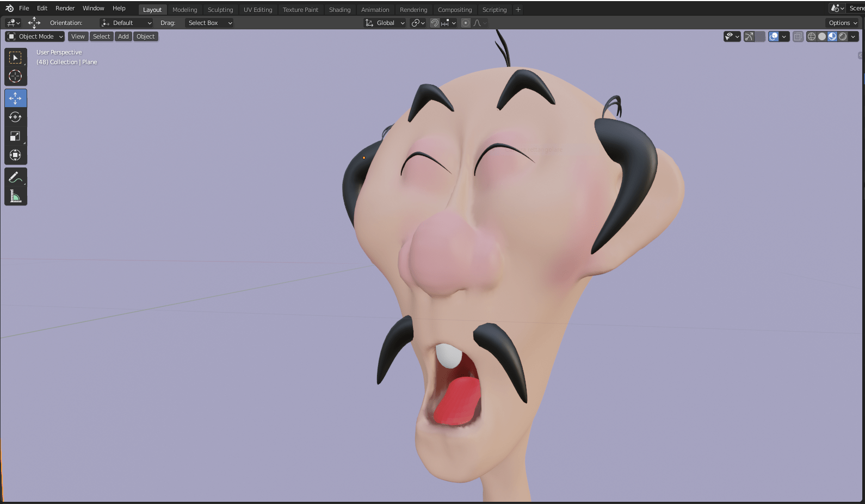Open the Default orientation dropdown
The image size is (865, 504).
click(x=126, y=23)
